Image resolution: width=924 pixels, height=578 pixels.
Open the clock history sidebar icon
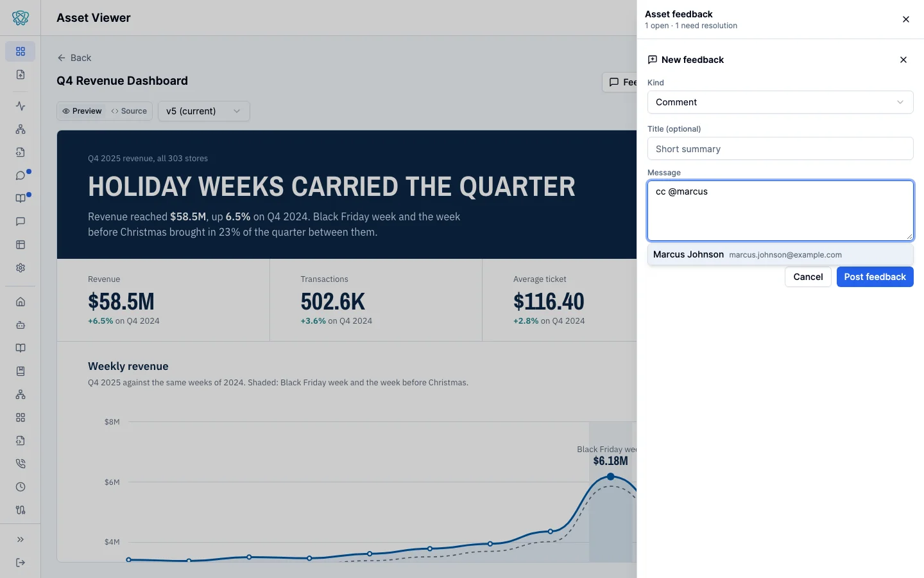coord(21,487)
